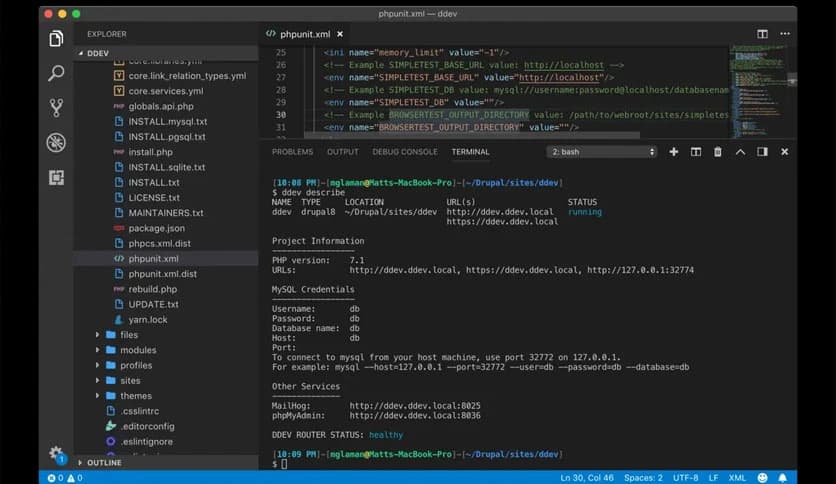This screenshot has height=484, width=836.
Task: Open INSTALL.sqlite.txt file
Action: [167, 167]
